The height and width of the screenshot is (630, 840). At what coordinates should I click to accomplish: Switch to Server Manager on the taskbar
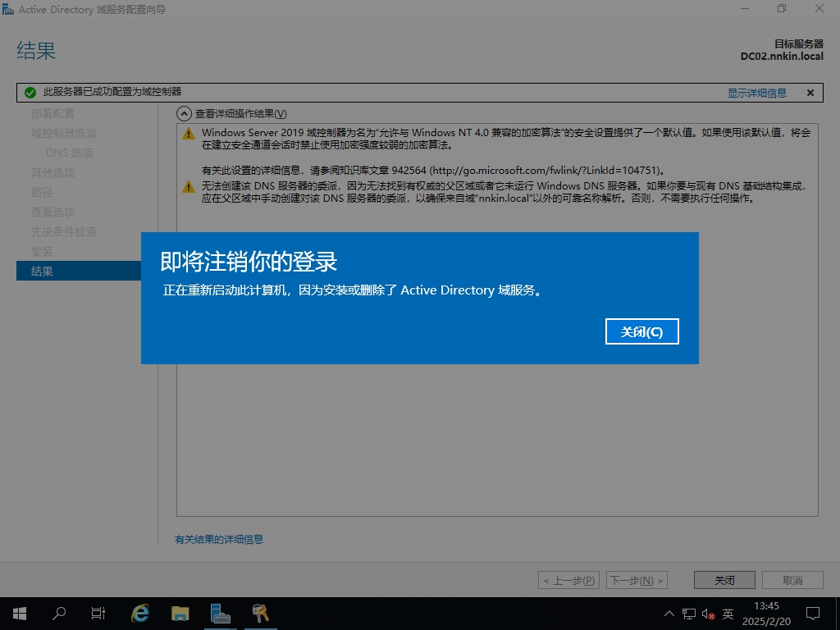point(220,613)
